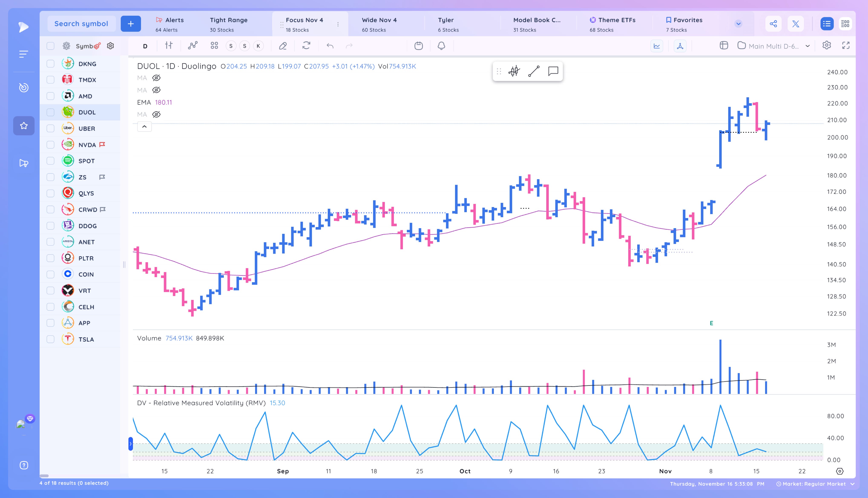The image size is (868, 498).
Task: Open the Tyler watchlist tab
Action: click(x=448, y=24)
